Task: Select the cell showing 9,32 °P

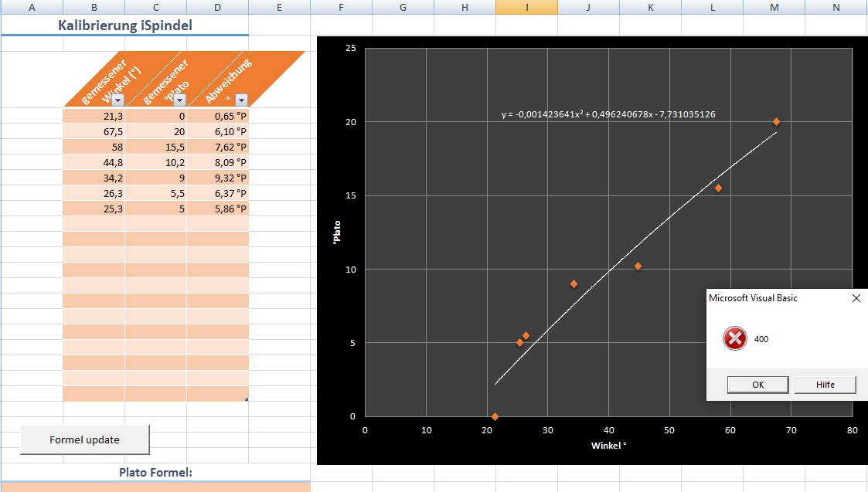Action: (217, 178)
